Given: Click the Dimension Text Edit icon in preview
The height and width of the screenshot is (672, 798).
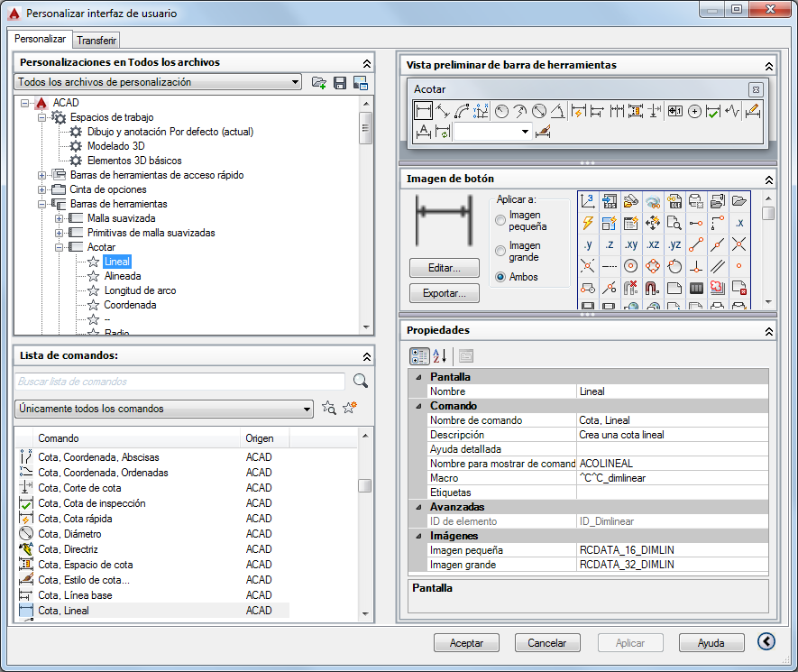Looking at the screenshot, I should (x=424, y=132).
